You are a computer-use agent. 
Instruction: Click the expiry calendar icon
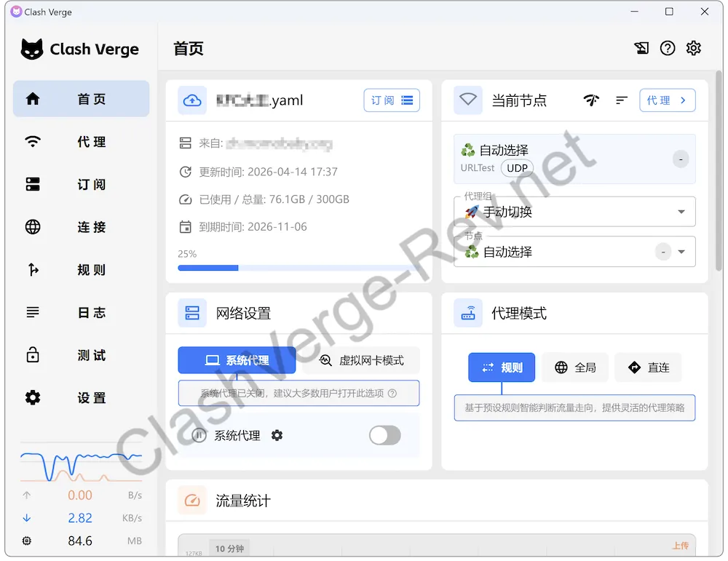[x=185, y=227]
